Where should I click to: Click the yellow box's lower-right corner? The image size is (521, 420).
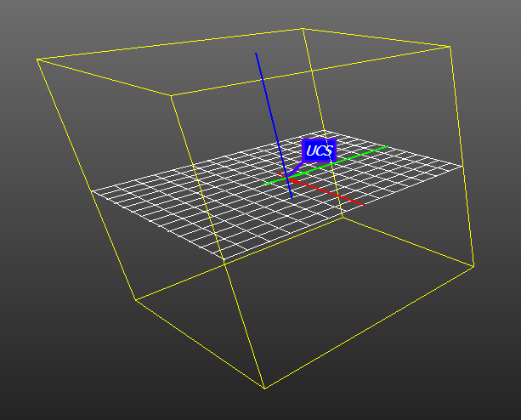473,266
